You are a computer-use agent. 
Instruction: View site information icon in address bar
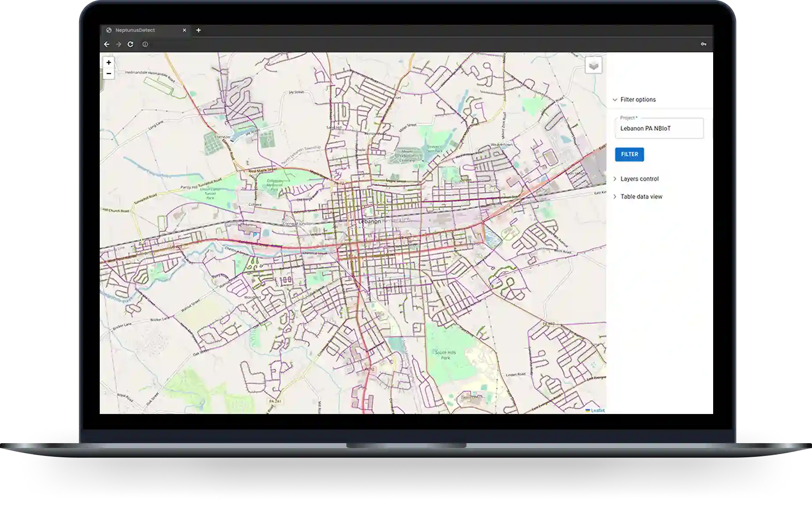(145, 44)
